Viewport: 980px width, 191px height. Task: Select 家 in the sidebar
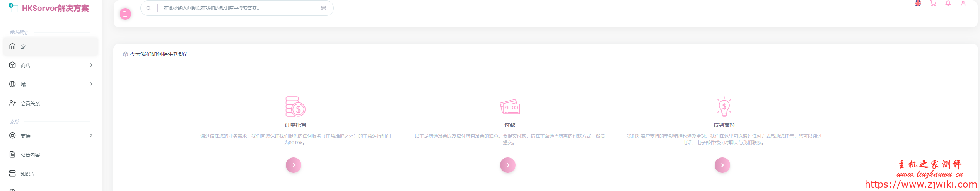click(x=23, y=47)
